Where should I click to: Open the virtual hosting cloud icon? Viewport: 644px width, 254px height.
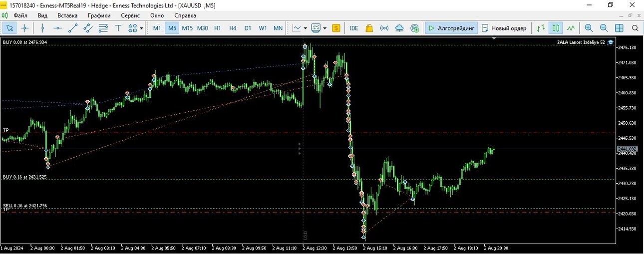399,28
